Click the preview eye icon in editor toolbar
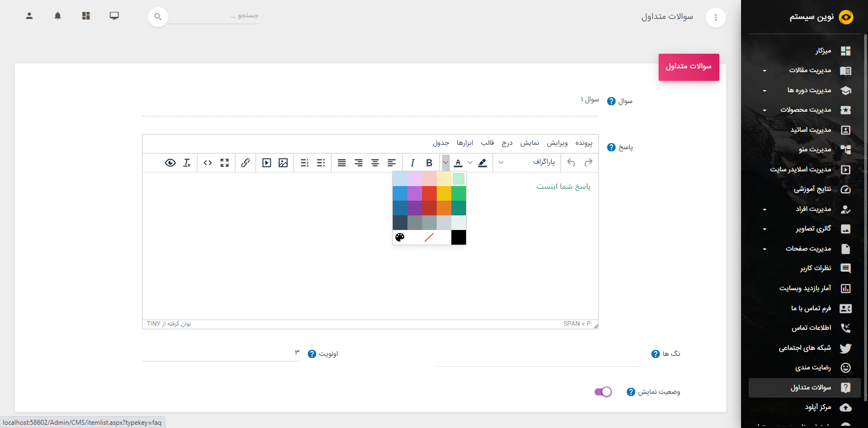Viewport: 868px width, 428px height. click(x=170, y=163)
